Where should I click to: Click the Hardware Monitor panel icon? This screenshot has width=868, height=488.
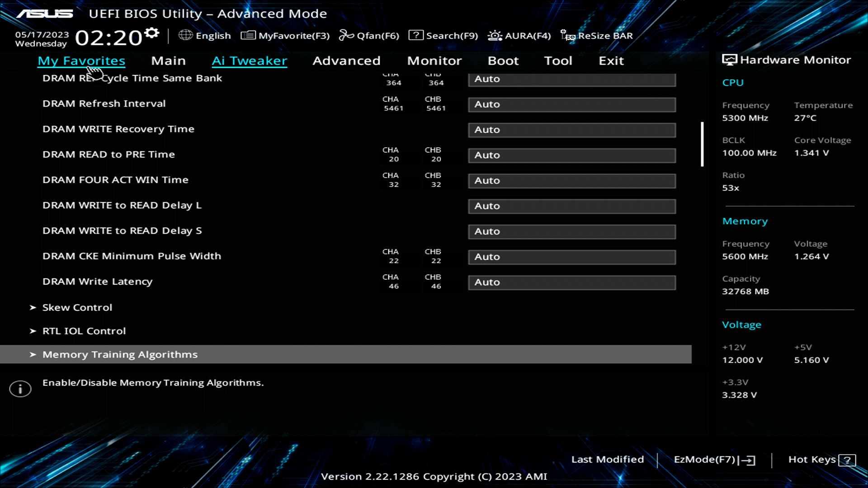[729, 59]
